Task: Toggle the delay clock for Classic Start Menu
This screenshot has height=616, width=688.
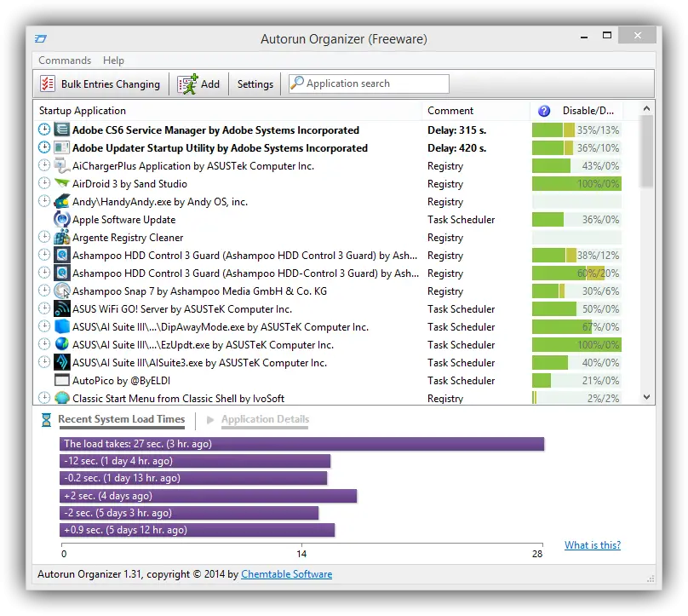Action: point(44,398)
